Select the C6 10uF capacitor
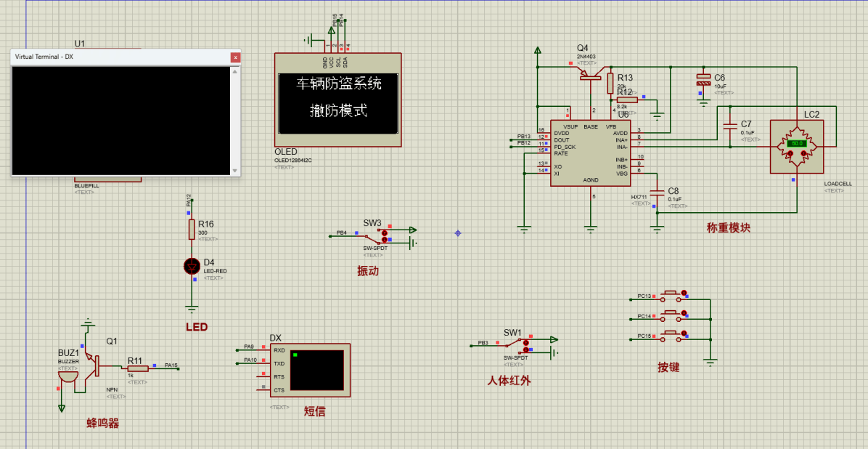The image size is (868, 449). 703,80
